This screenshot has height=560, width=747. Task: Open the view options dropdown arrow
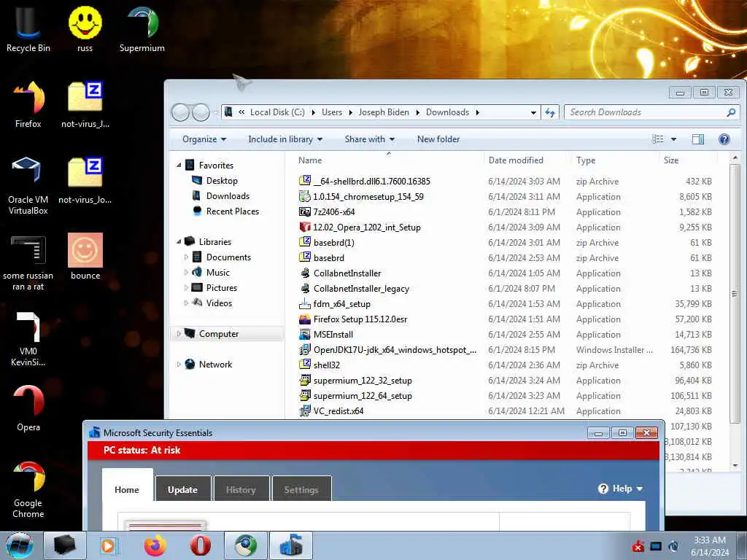coord(673,139)
